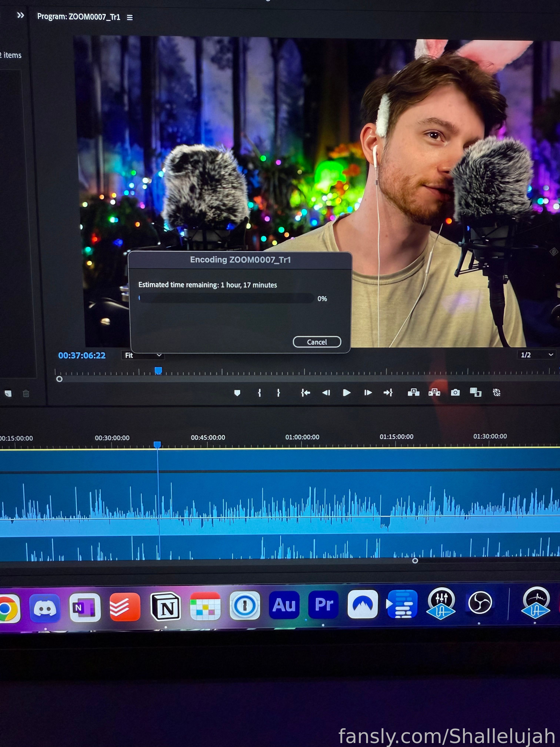This screenshot has width=560, height=747.
Task: Open Adobe Audition from the dock
Action: pyautogui.click(x=284, y=605)
